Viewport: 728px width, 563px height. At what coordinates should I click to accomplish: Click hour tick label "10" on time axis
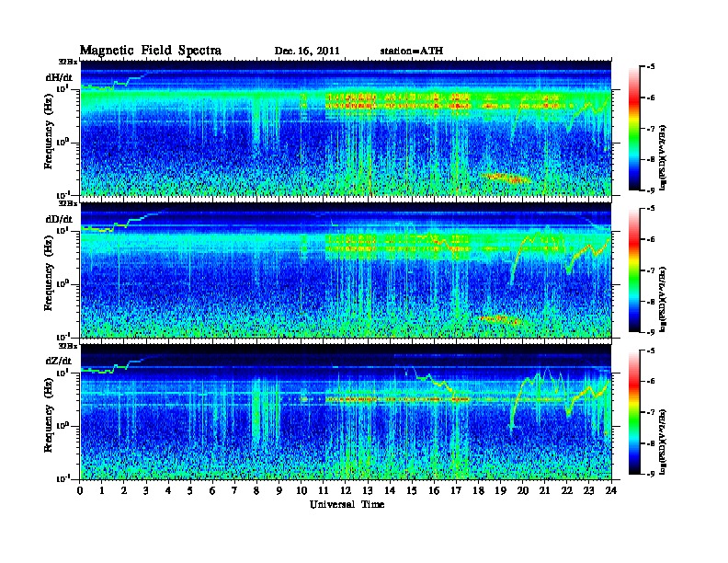pos(301,490)
